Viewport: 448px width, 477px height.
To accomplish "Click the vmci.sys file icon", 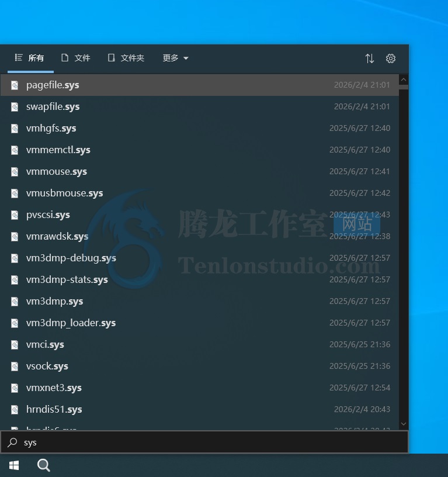I will [15, 345].
